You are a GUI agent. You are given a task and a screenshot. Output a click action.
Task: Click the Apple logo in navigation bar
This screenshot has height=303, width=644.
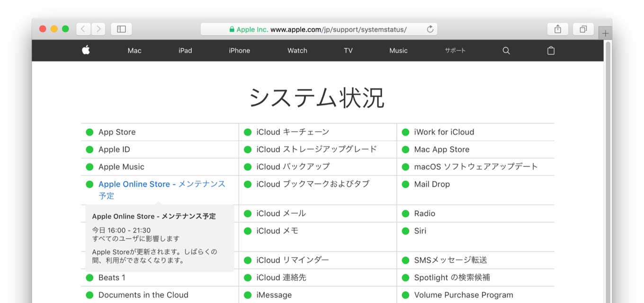click(x=86, y=50)
